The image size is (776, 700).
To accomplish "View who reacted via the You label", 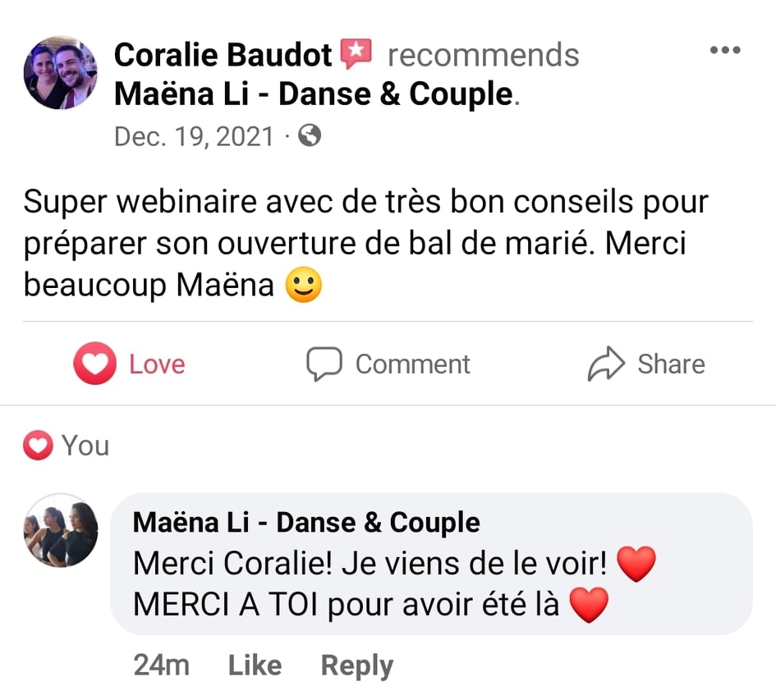I will 85,446.
